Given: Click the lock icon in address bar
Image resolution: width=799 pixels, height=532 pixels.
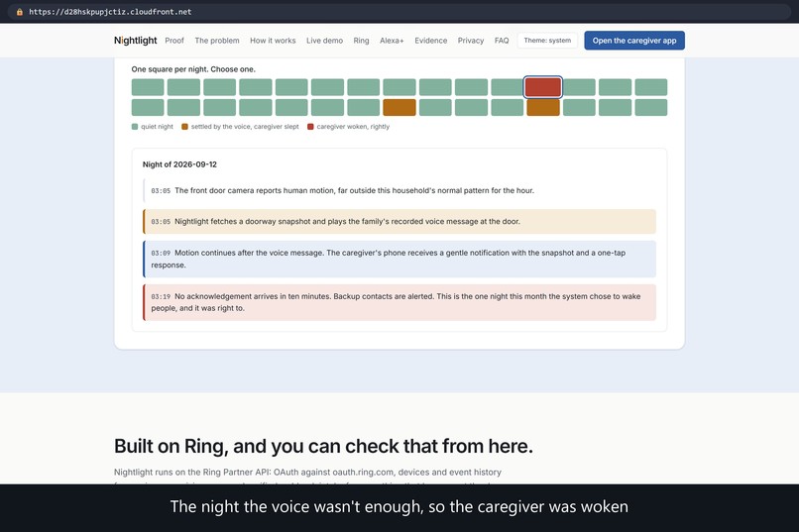Looking at the screenshot, I should (20, 12).
